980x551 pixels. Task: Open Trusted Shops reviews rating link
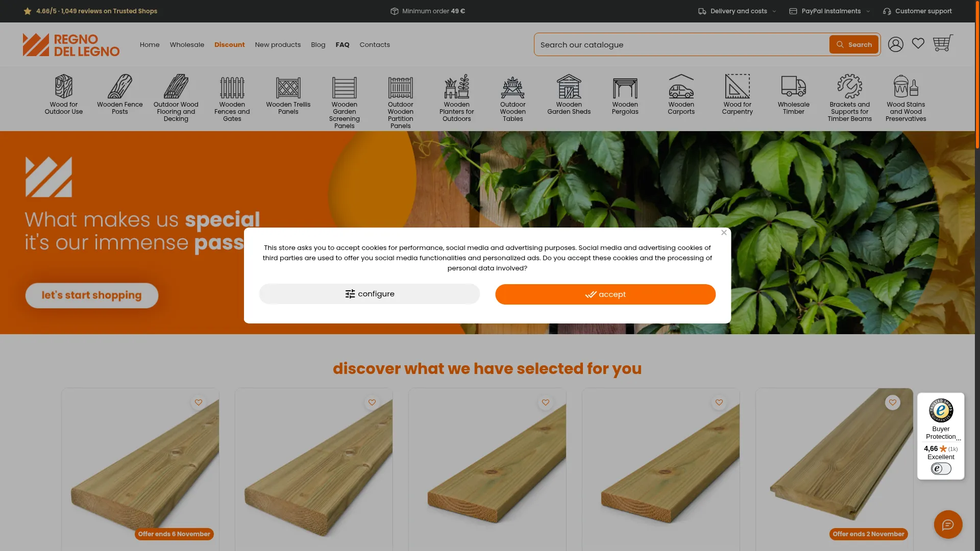tap(90, 11)
